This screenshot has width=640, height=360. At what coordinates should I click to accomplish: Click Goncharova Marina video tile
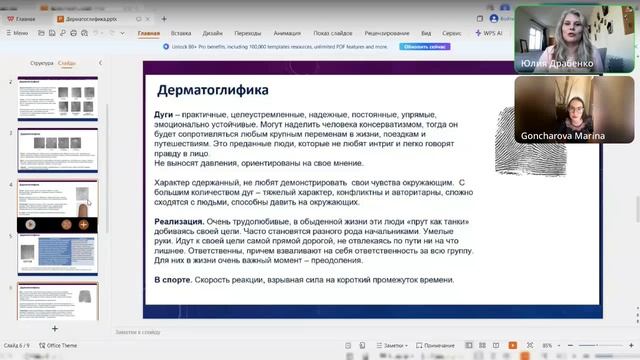click(x=574, y=109)
